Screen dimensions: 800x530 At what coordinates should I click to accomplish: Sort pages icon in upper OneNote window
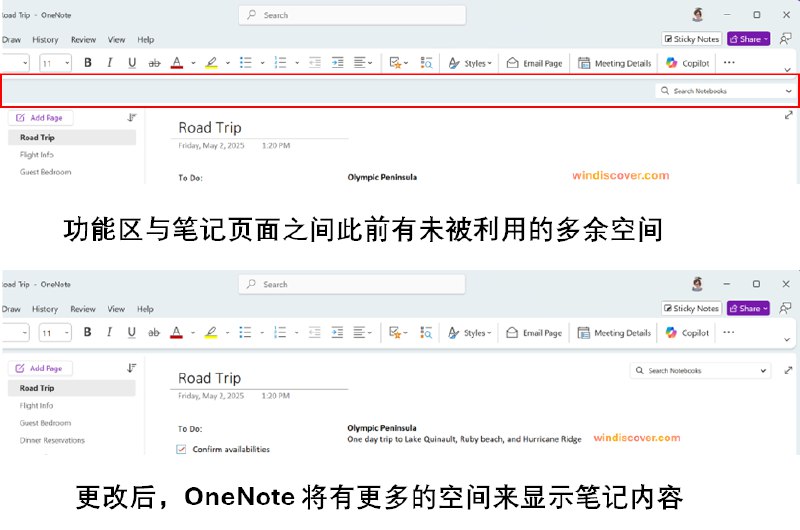point(132,118)
